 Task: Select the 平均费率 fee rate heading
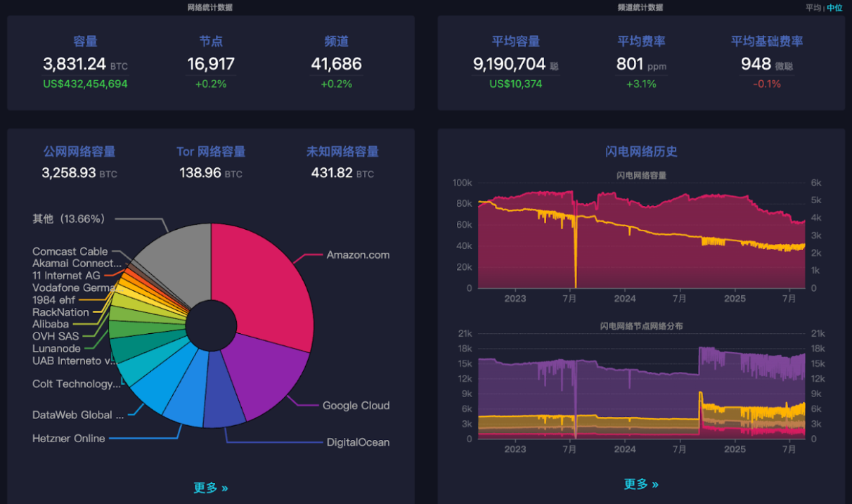pyautogui.click(x=641, y=41)
